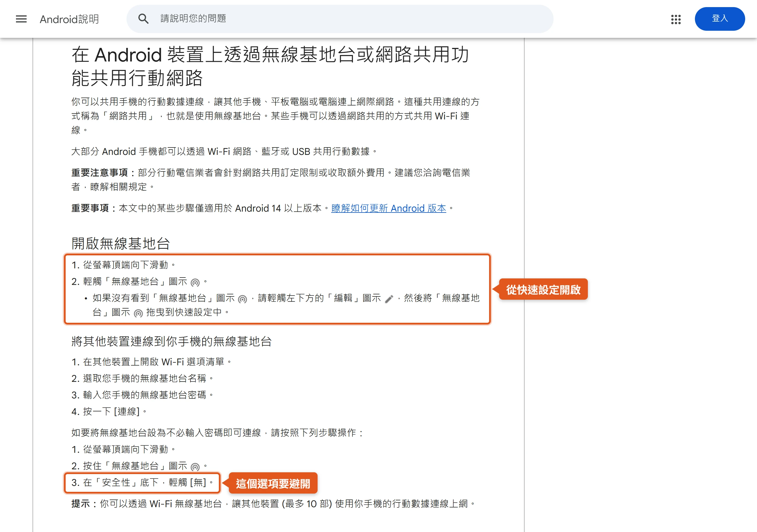Click the 登入 sign-in button
Screen dimensions: 757x532
point(720,19)
